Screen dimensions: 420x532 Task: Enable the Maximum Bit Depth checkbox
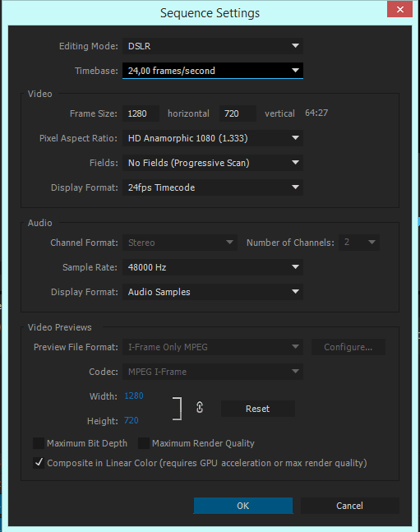tap(39, 443)
